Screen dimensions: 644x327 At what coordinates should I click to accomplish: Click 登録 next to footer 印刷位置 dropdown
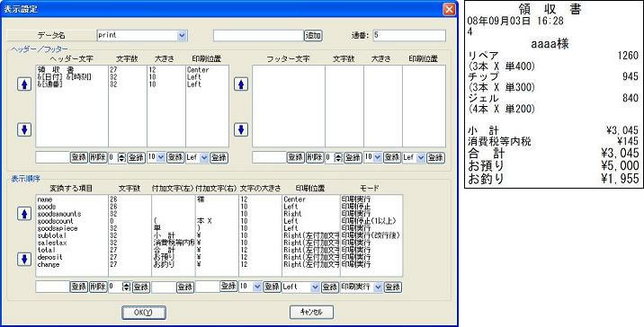[x=435, y=157]
